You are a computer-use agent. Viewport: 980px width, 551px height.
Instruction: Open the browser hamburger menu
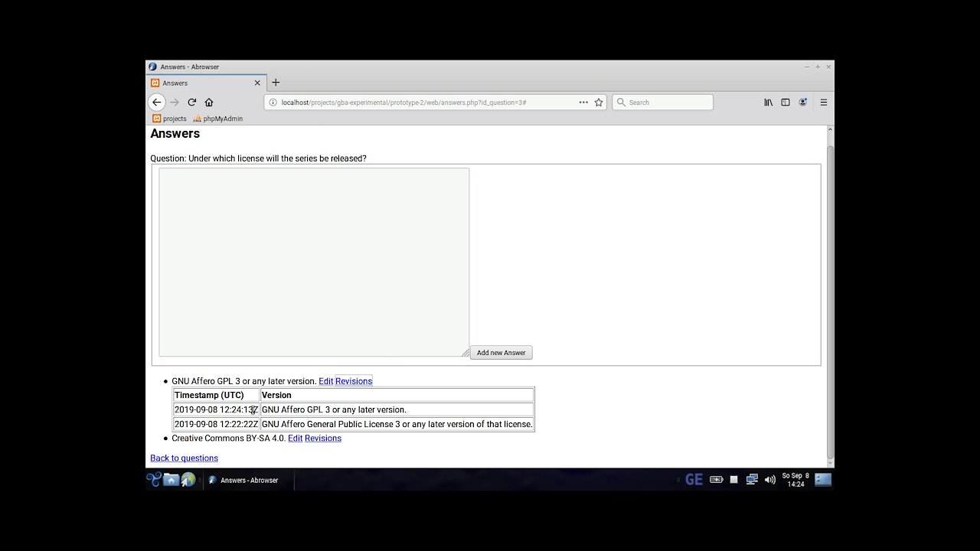pyautogui.click(x=824, y=102)
